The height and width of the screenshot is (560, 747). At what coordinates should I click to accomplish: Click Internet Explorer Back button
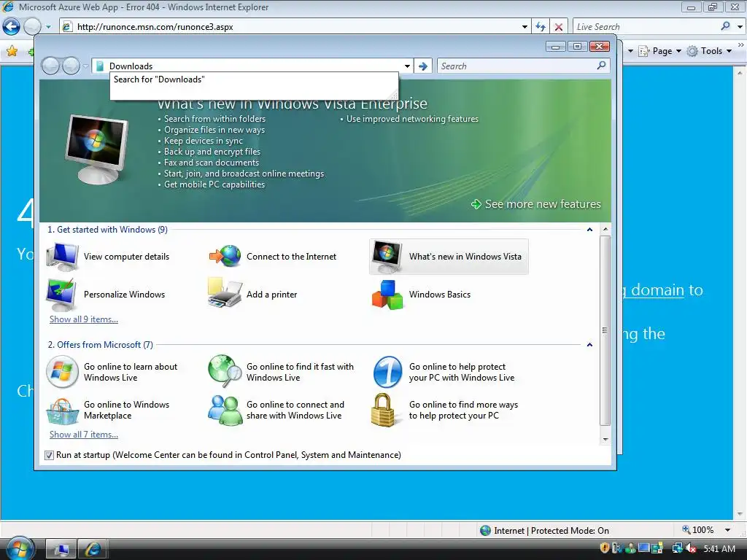pos(11,27)
